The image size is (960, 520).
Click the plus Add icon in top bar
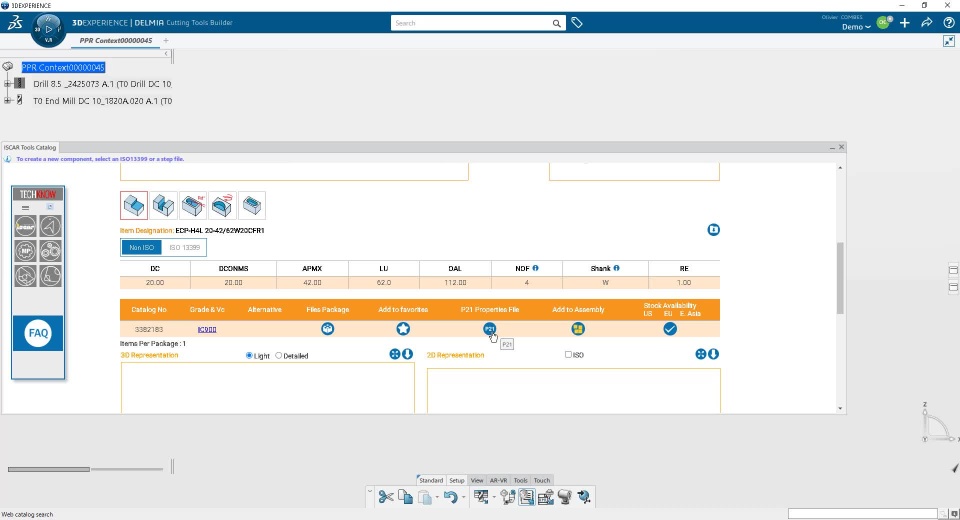(x=905, y=23)
